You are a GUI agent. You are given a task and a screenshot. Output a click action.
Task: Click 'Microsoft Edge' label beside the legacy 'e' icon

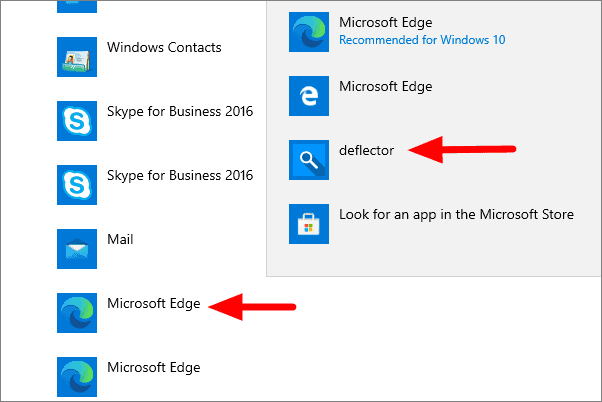[385, 87]
